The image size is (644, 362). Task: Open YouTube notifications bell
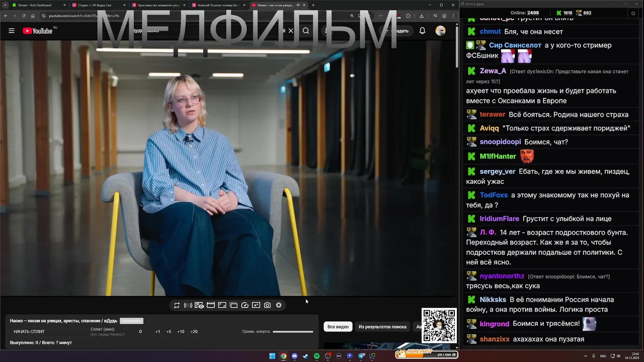click(x=423, y=31)
